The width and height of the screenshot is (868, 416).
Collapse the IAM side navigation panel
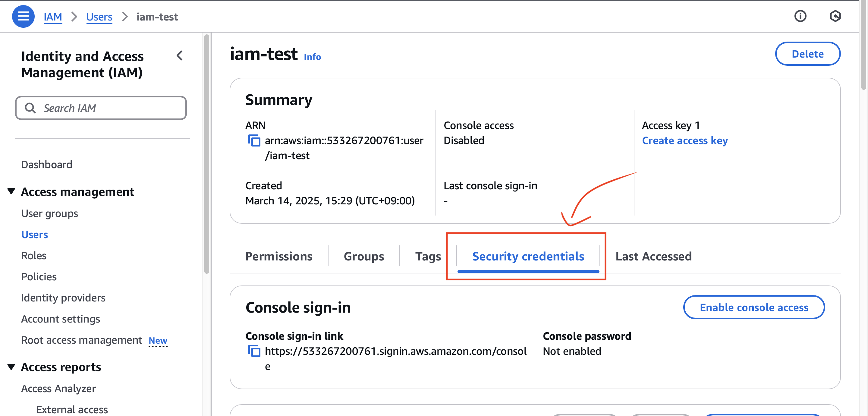click(180, 56)
